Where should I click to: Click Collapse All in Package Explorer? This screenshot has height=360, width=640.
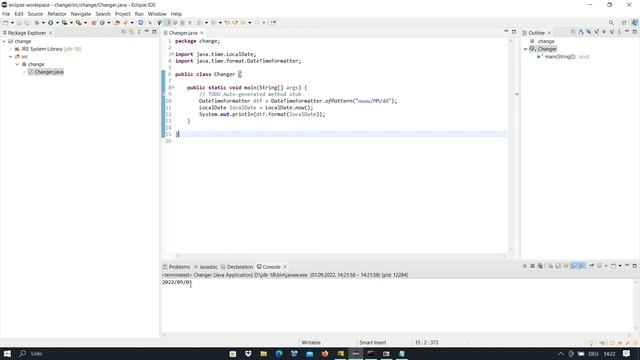[124, 32]
